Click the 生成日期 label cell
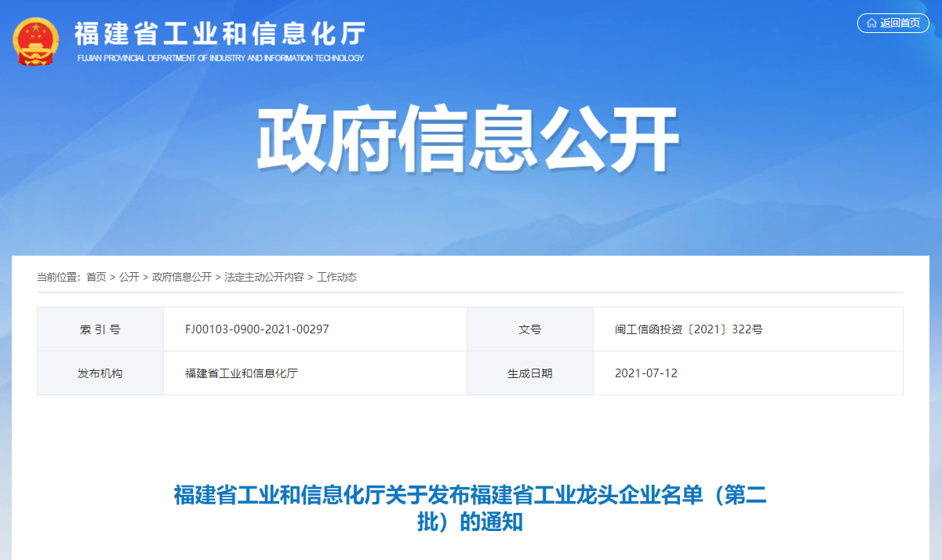 click(530, 373)
